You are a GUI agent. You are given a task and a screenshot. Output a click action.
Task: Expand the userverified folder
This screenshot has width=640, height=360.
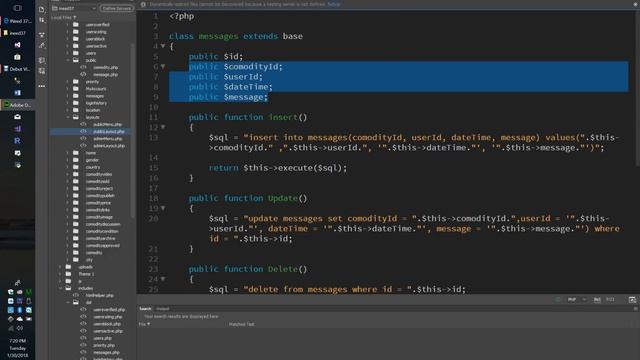click(67, 24)
